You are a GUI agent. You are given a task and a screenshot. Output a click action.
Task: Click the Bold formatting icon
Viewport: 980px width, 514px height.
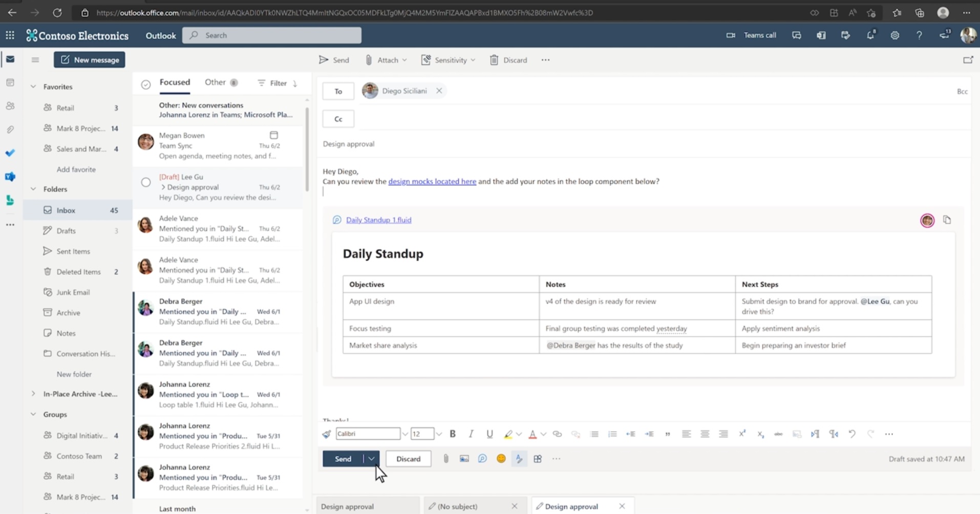point(453,434)
